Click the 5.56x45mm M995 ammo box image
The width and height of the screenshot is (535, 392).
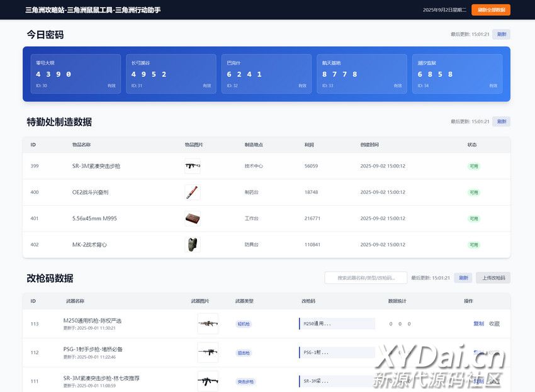[193, 218]
